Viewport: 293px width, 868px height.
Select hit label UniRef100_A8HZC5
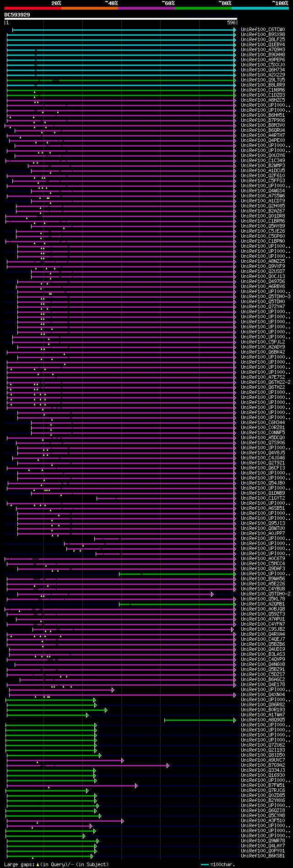[x=263, y=100]
